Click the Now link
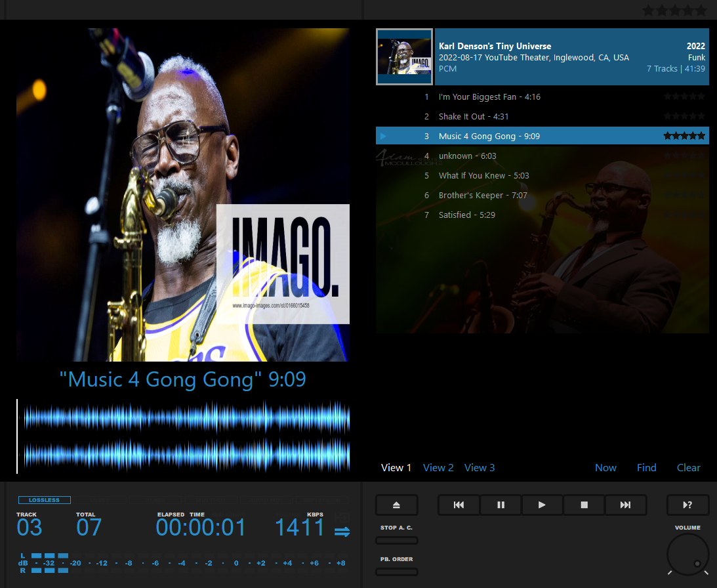Screen dimensions: 717x588 pyautogui.click(x=605, y=468)
